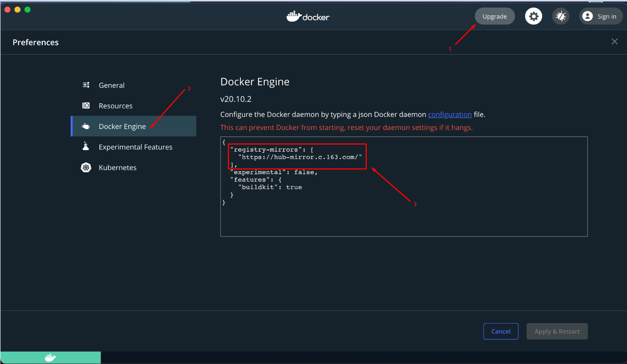Screen dimensions: 627x364
Task: Click the Experimental Features flask icon
Action: (86, 147)
